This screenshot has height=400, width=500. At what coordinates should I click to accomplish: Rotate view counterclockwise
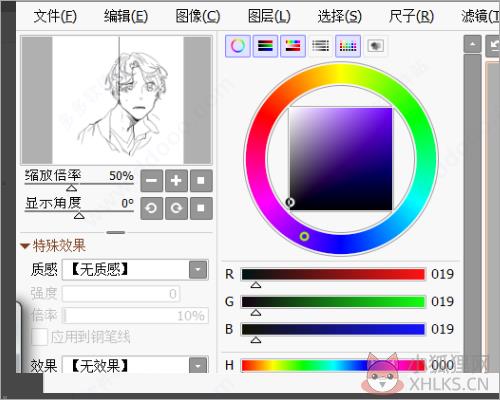pyautogui.click(x=152, y=208)
